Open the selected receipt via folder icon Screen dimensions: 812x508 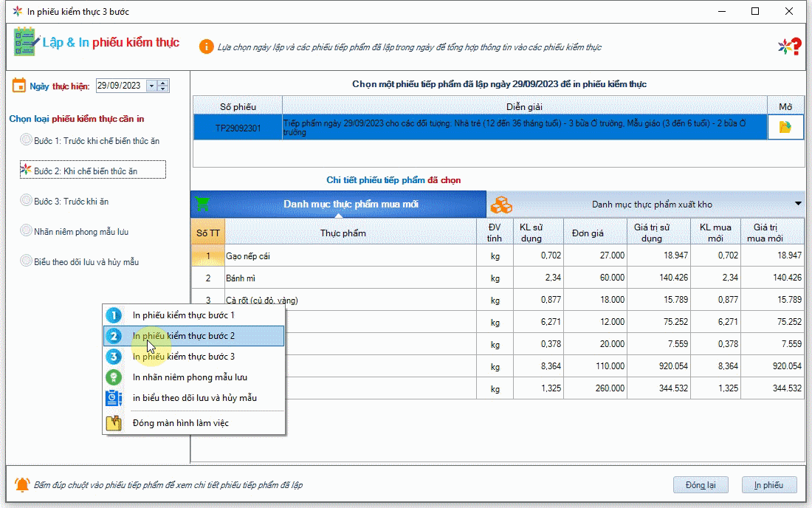point(785,127)
